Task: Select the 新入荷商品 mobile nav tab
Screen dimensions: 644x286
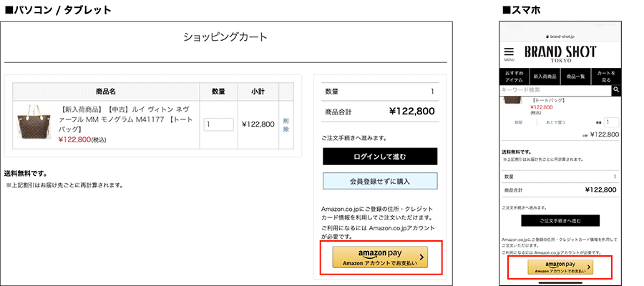Action: coord(544,77)
